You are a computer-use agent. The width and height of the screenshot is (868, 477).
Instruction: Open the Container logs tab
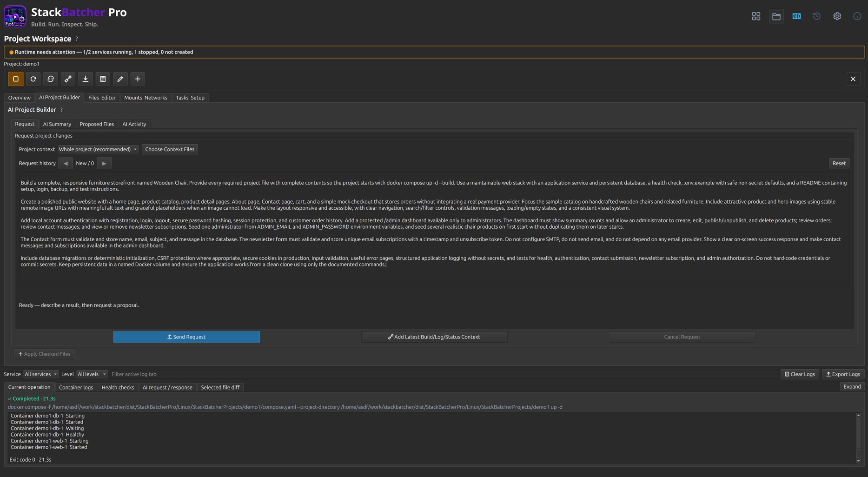click(x=76, y=387)
